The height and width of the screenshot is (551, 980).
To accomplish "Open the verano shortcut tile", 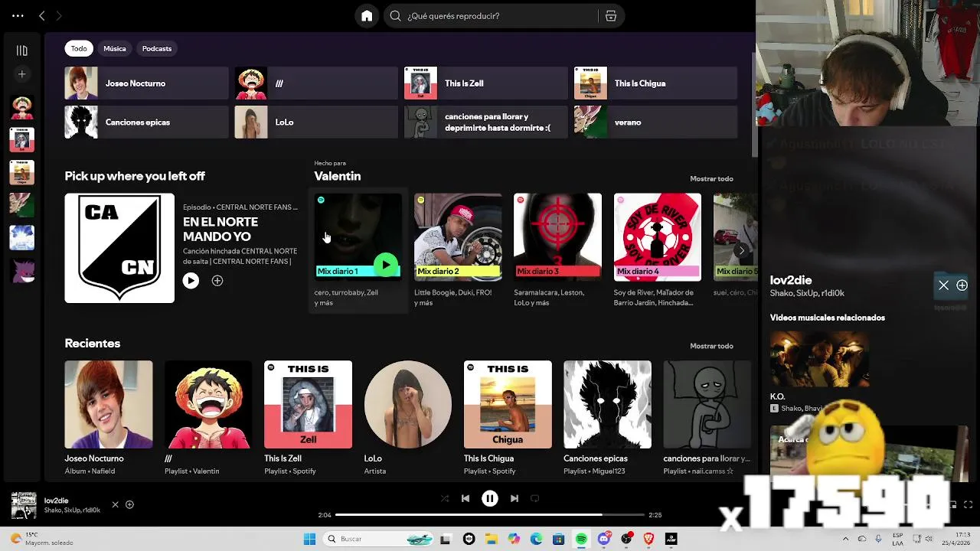I will pyautogui.click(x=655, y=122).
